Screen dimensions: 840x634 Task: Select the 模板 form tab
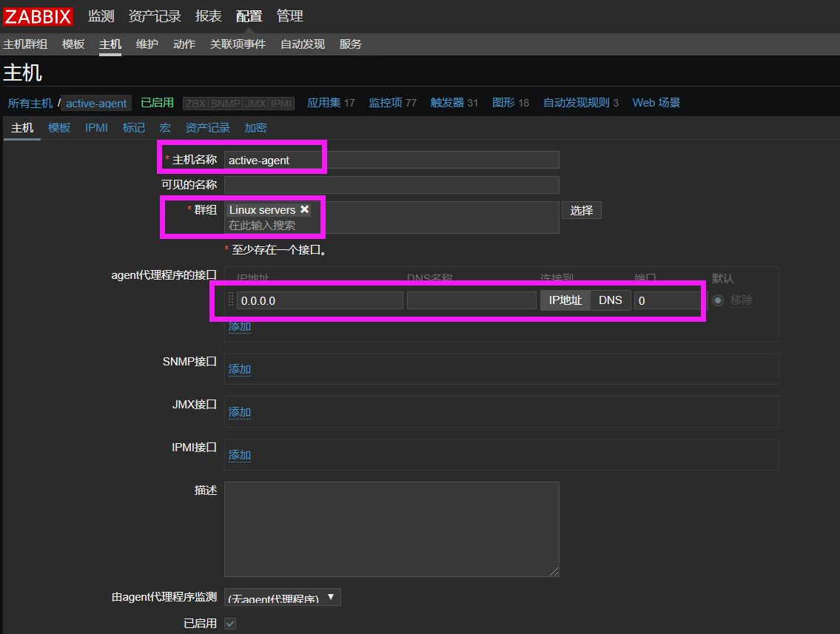coord(59,128)
